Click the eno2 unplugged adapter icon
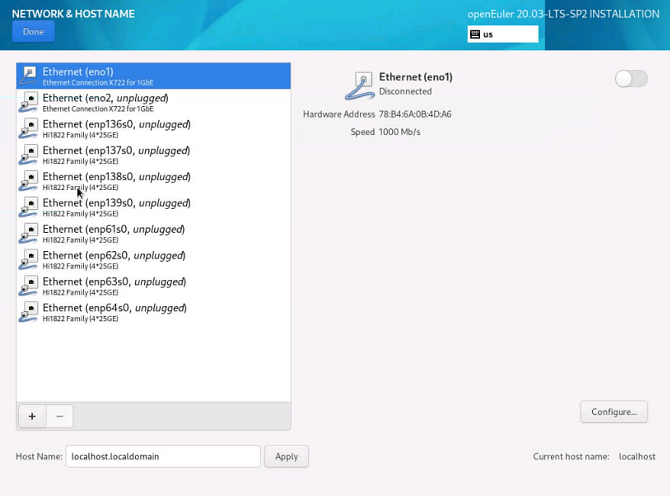Screen dimensions: 670x496 click(x=29, y=102)
